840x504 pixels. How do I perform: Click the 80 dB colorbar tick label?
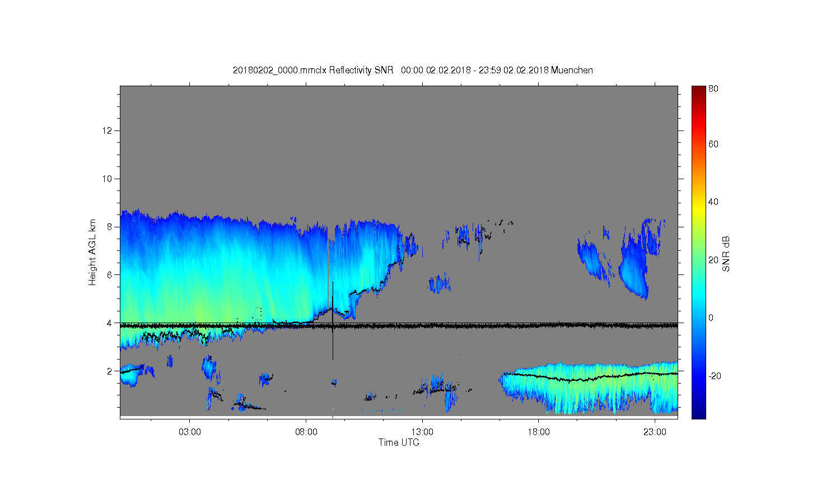(713, 89)
